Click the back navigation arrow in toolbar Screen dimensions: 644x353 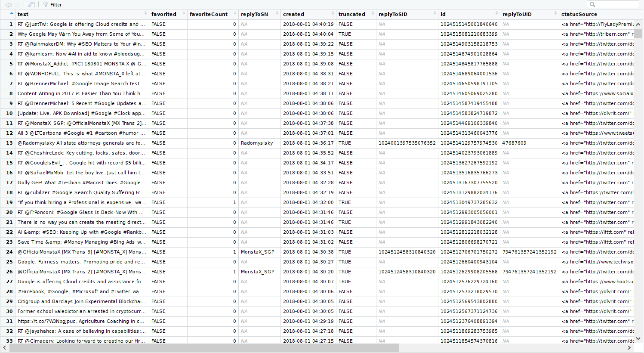(8, 5)
